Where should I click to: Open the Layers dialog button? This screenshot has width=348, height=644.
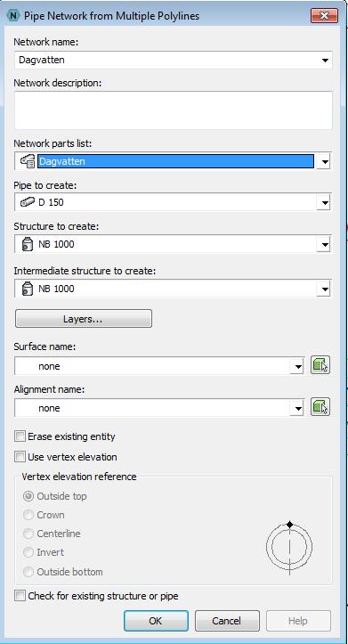click(84, 319)
